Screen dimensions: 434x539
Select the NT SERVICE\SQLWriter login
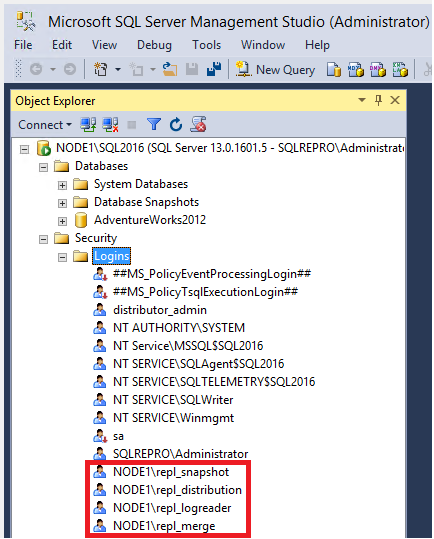pyautogui.click(x=173, y=400)
